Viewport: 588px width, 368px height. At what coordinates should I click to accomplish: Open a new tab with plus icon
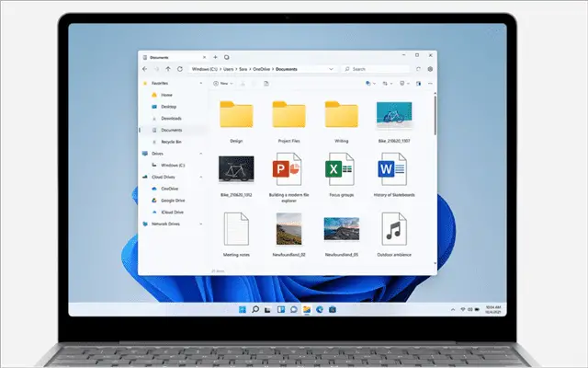[215, 57]
